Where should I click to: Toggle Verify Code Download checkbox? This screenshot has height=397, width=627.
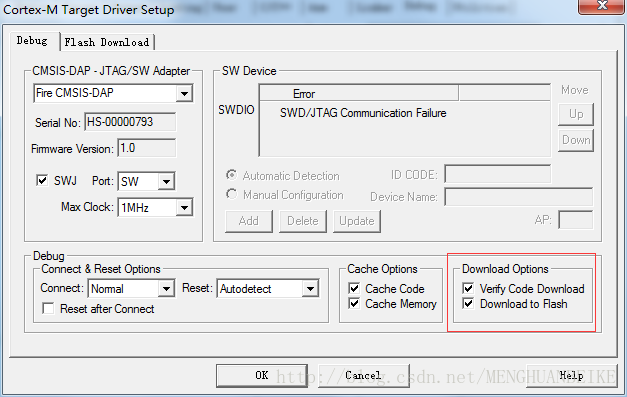pos(468,288)
